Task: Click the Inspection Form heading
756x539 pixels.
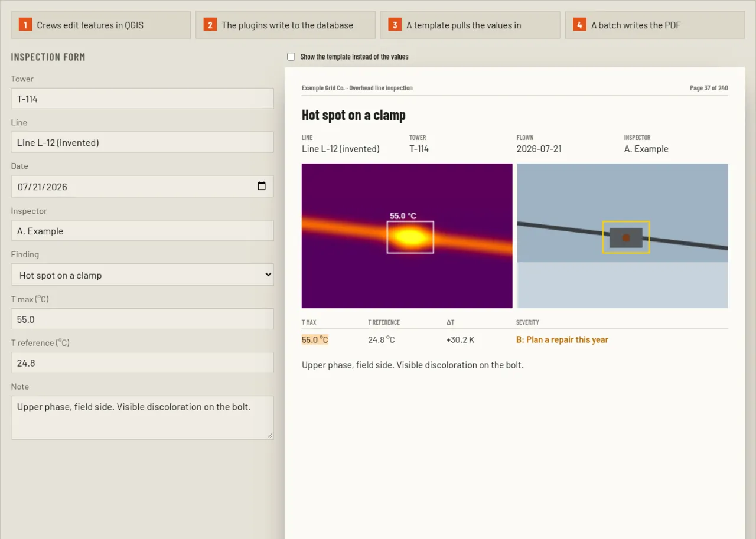Action: coord(48,57)
